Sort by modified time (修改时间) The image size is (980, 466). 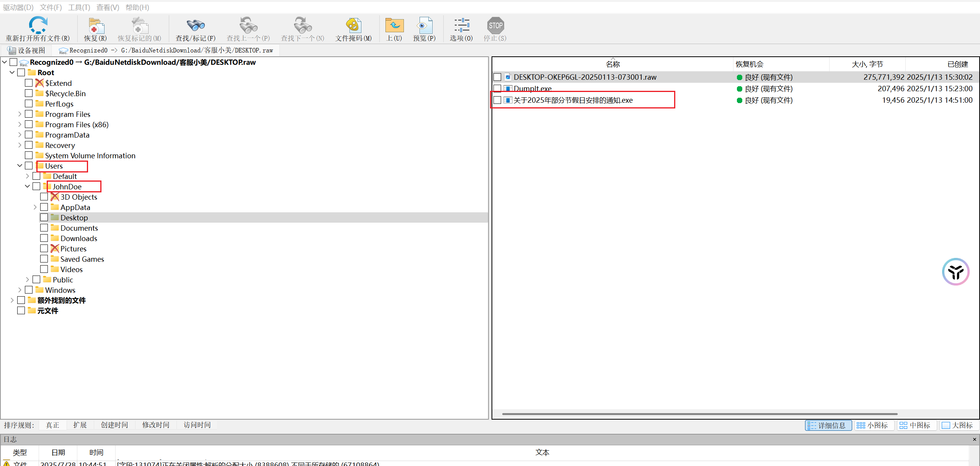(155, 425)
